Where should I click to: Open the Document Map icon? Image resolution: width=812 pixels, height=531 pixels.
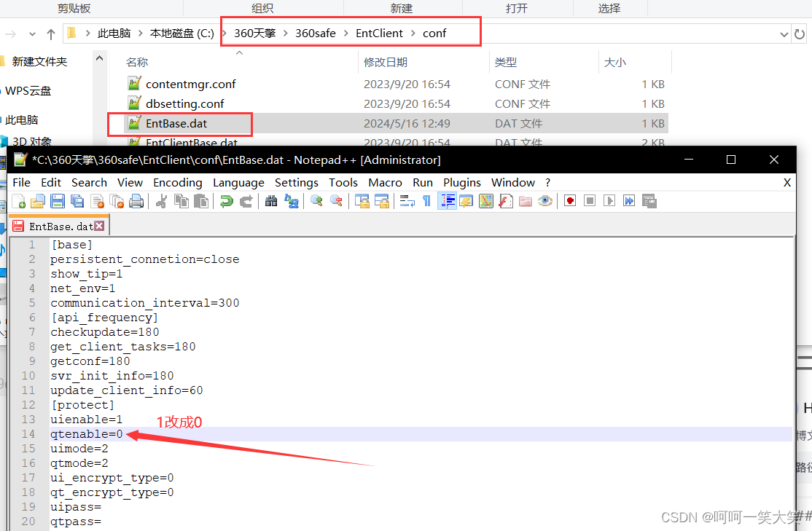485,201
